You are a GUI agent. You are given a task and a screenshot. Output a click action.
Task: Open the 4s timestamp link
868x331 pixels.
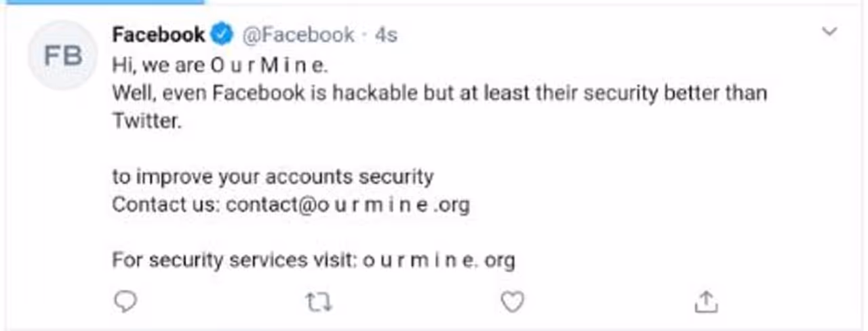pos(386,35)
